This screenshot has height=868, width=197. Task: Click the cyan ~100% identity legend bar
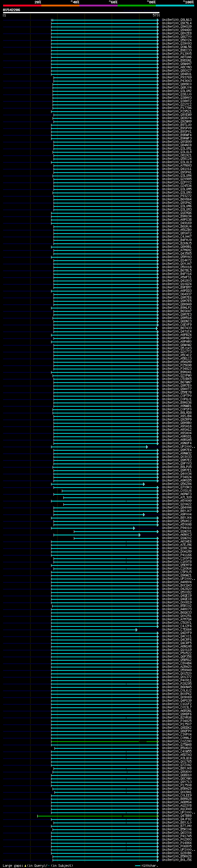coord(175,6)
